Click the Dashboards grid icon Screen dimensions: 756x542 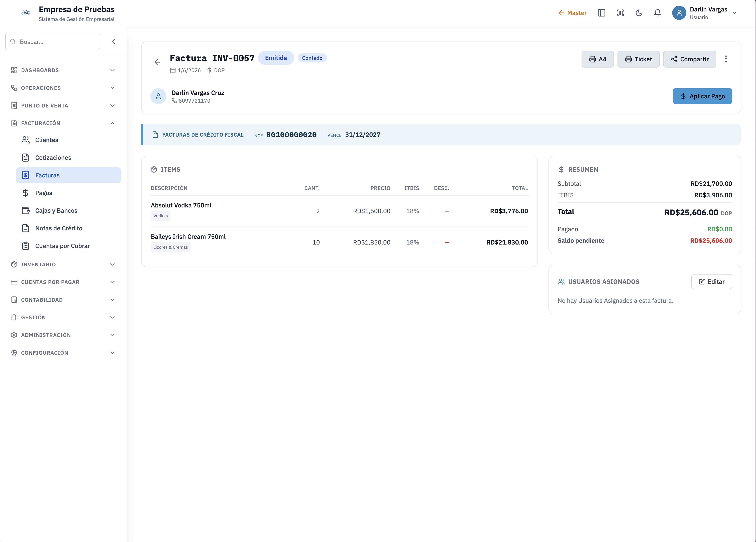[x=14, y=70]
